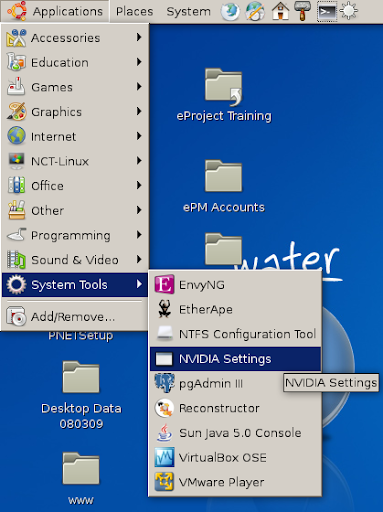The width and height of the screenshot is (383, 512).
Task: Click the Reconstructor icon
Action: coord(164,408)
